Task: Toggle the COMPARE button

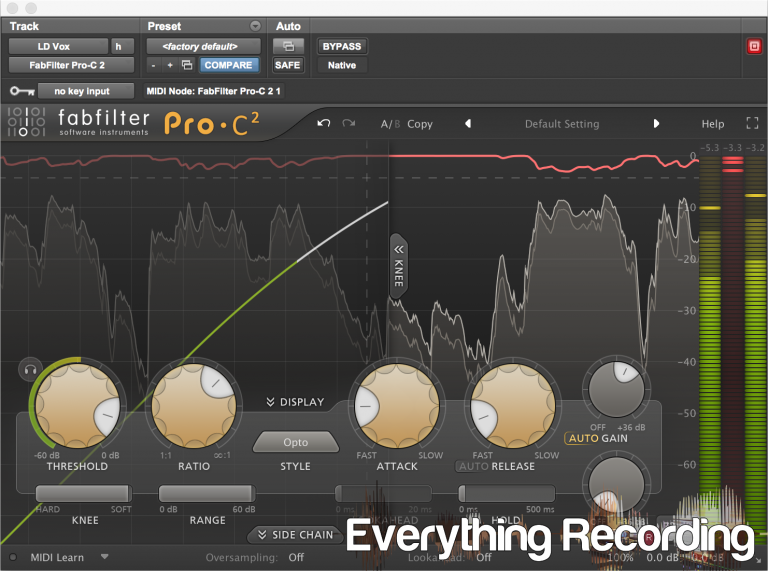Action: (x=228, y=65)
